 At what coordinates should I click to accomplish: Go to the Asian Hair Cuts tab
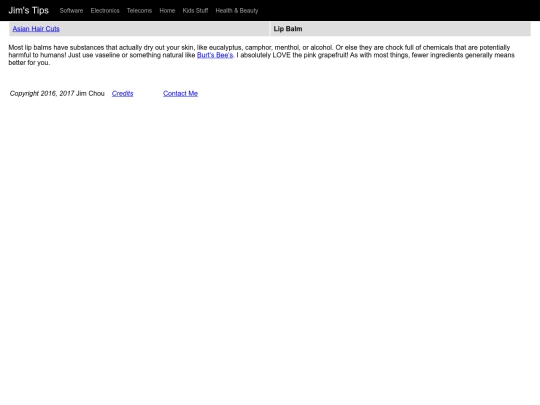coord(36,29)
